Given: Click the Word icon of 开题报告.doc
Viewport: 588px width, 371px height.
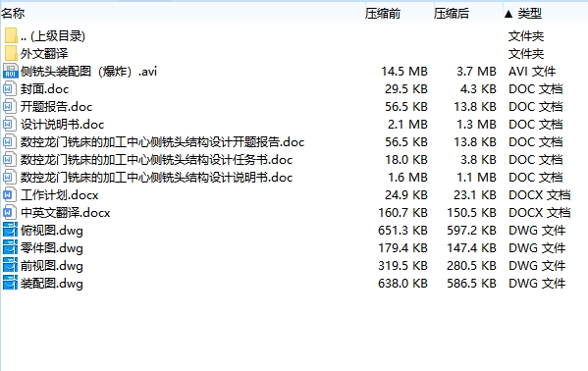Looking at the screenshot, I should tap(11, 107).
